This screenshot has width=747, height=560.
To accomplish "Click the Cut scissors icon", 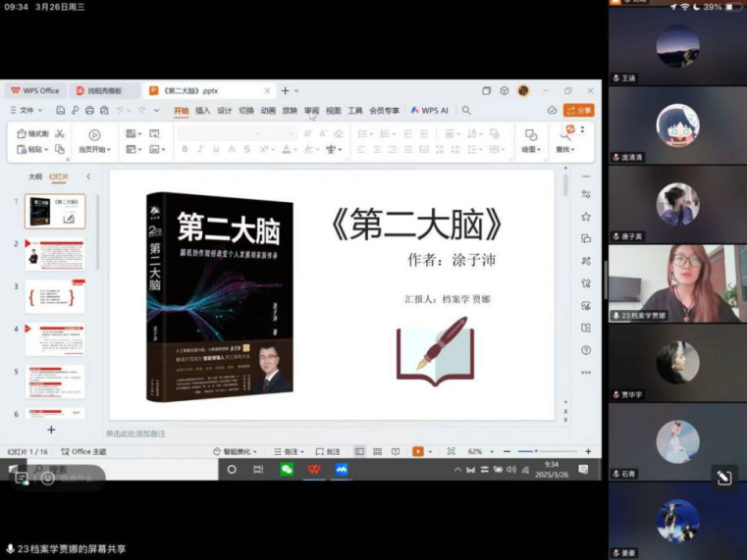I will click(60, 133).
